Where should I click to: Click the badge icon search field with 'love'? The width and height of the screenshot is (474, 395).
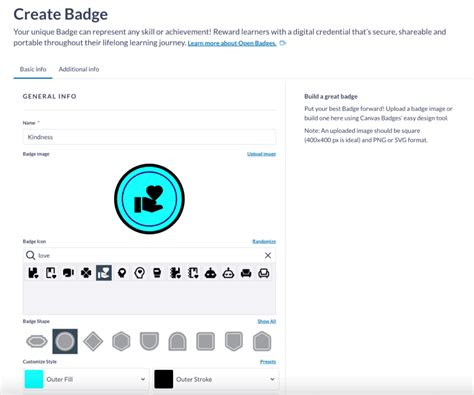[149, 255]
